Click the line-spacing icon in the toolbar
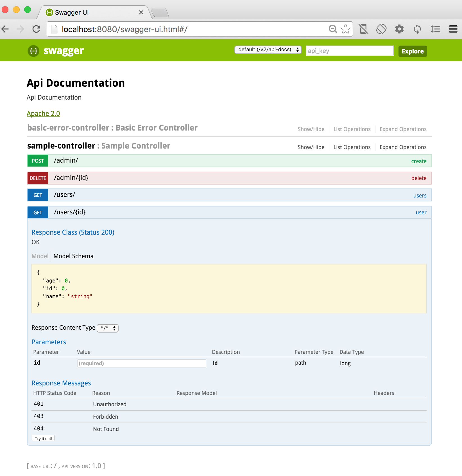462x476 pixels. pyautogui.click(x=435, y=29)
